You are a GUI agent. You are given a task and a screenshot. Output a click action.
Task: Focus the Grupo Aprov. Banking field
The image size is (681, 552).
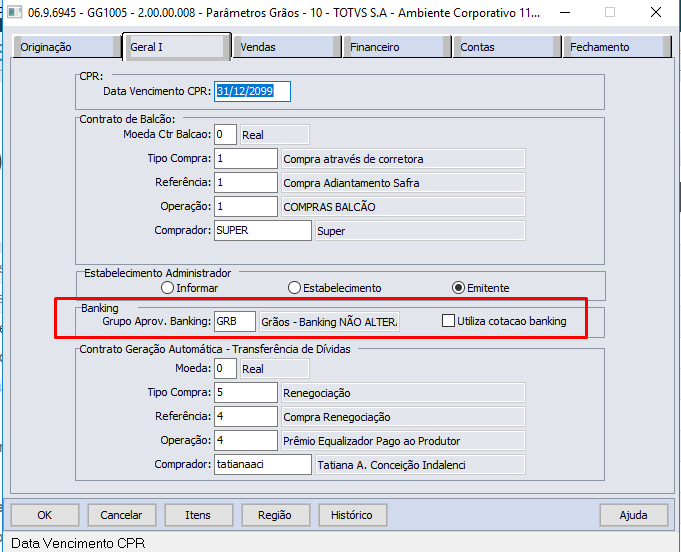tap(235, 321)
